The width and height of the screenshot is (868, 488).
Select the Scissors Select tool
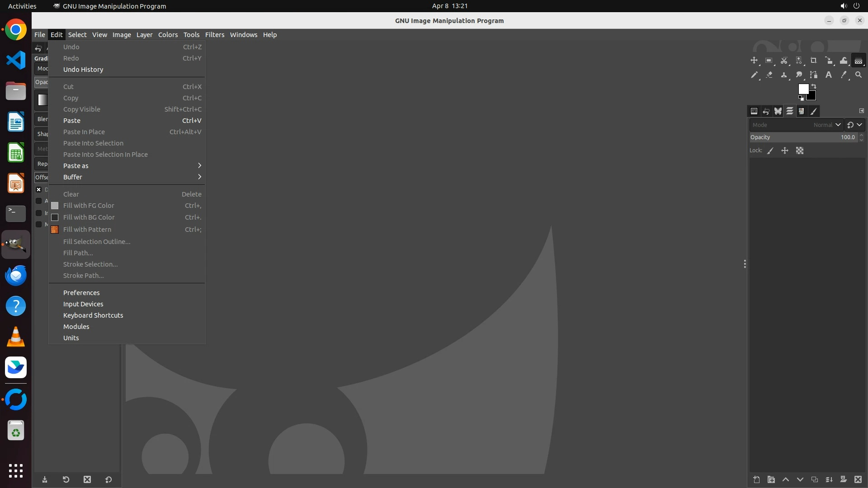coord(784,61)
